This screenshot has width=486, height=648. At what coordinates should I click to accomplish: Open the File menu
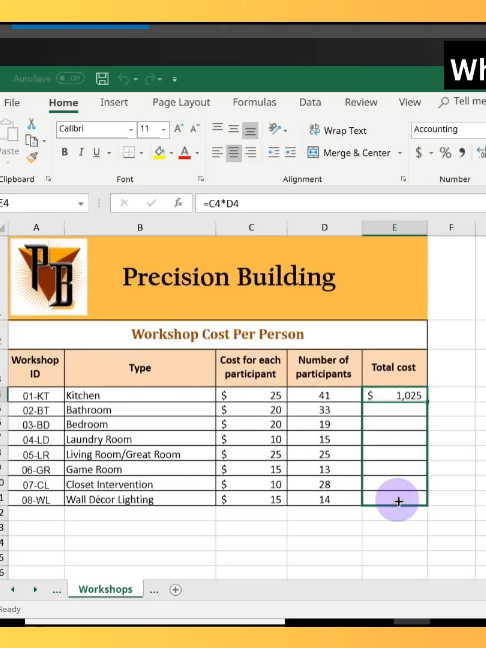pyautogui.click(x=12, y=102)
